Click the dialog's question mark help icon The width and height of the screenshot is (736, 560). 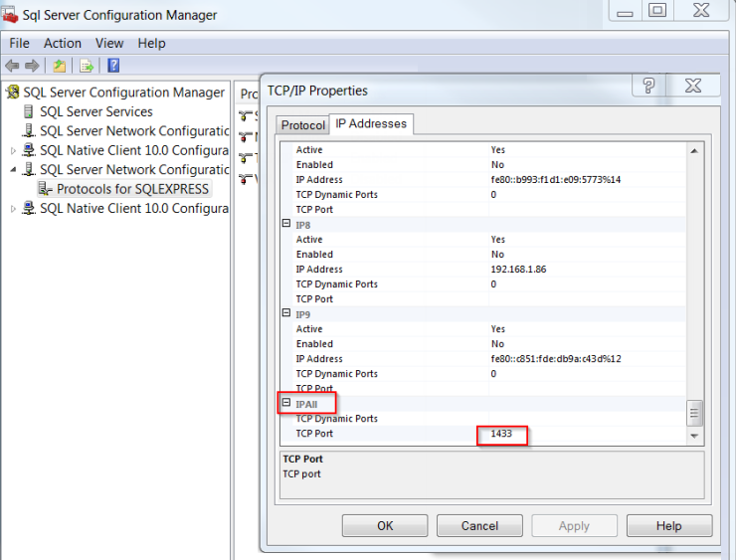pos(648,87)
